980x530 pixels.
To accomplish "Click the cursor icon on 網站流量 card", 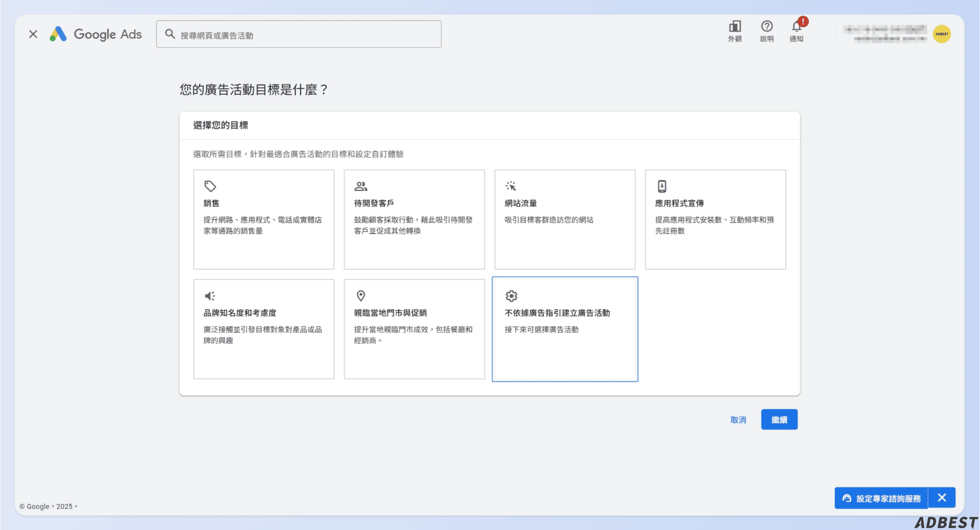I will [x=511, y=186].
